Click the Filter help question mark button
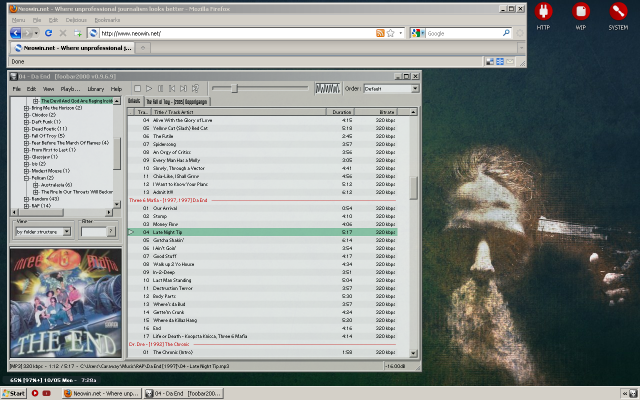 (111, 231)
